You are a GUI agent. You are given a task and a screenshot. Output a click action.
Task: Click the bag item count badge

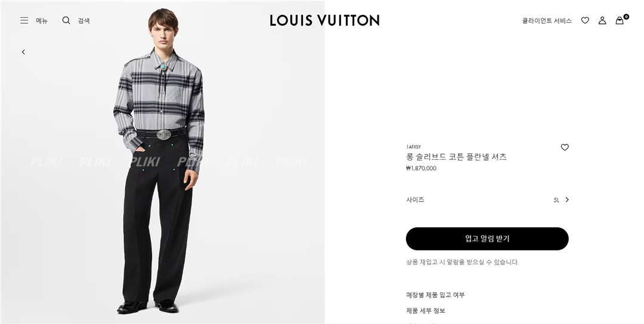pos(626,17)
